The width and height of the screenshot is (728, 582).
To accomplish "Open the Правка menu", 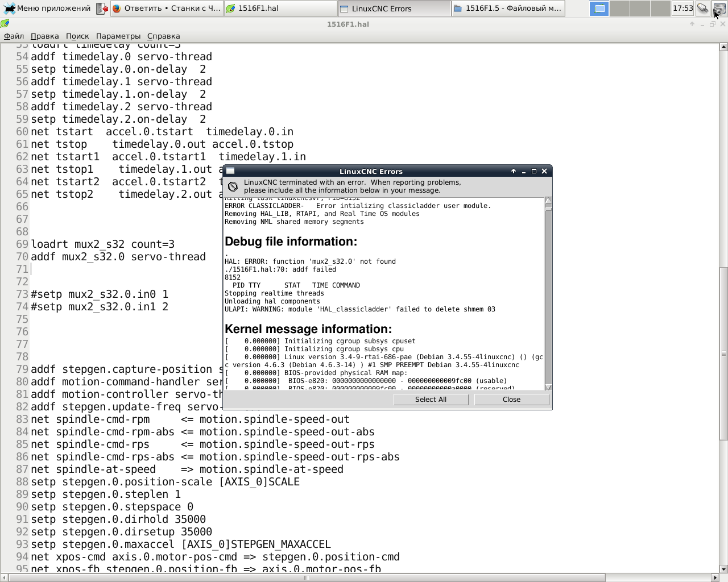I will [x=44, y=36].
